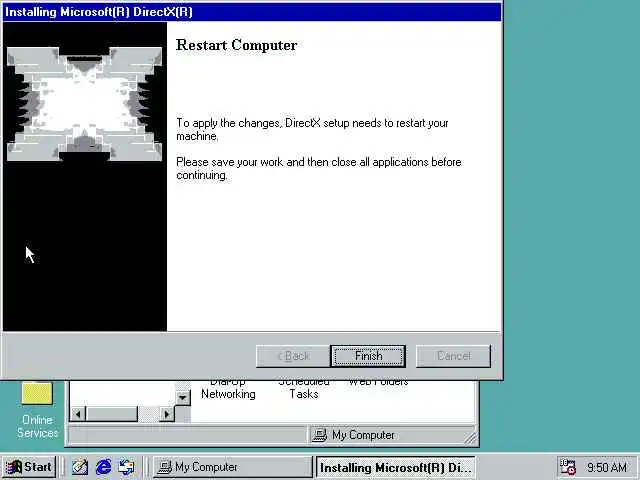Click the third Quick Launch icon beside Internet Explorer

(x=127, y=467)
